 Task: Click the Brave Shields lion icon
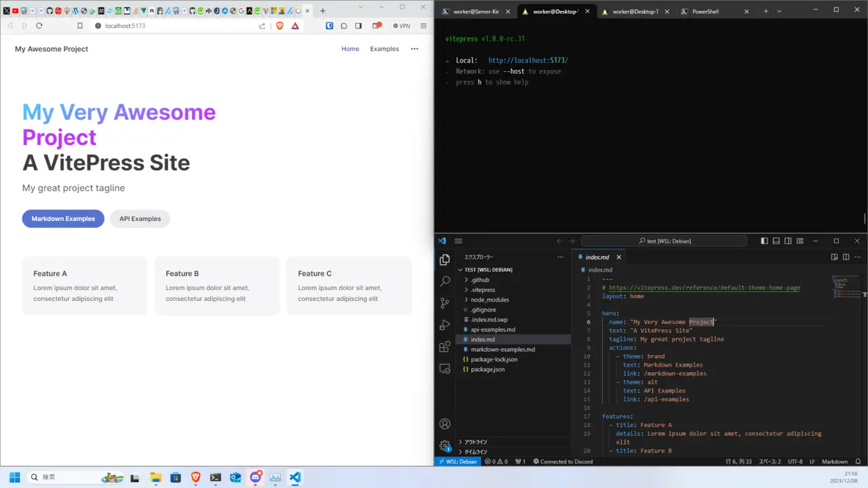279,26
